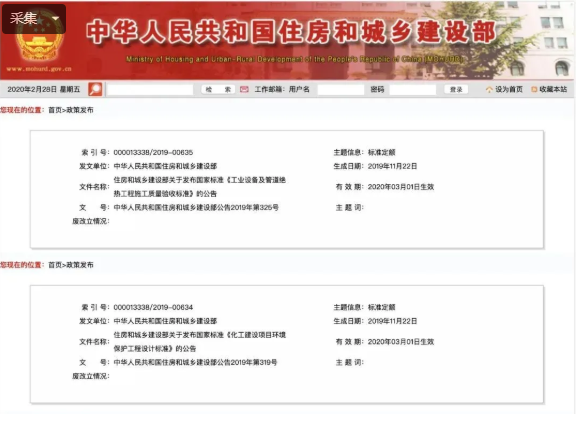Click the issuing unit text in the first record
579x427 pixels.
click(165, 166)
